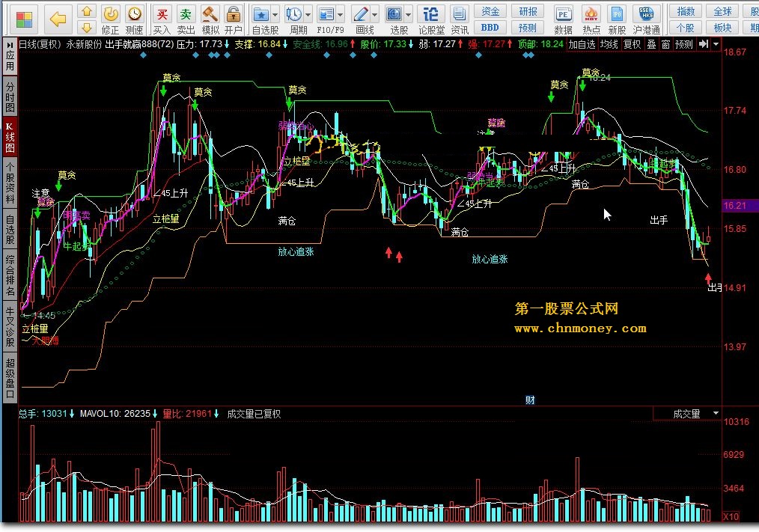Click the toolbar 预测 button
Screen dimensions: 759x532
tap(527, 28)
